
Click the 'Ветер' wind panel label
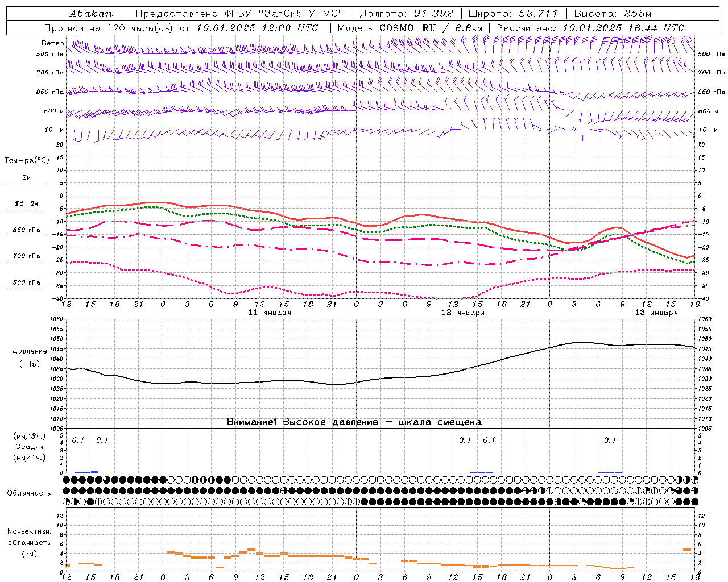pyautogui.click(x=52, y=43)
